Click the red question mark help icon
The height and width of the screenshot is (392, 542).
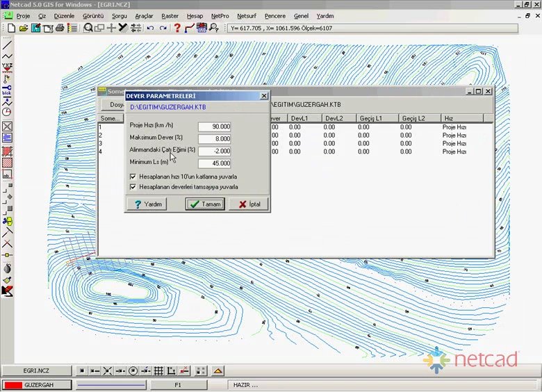point(177,28)
